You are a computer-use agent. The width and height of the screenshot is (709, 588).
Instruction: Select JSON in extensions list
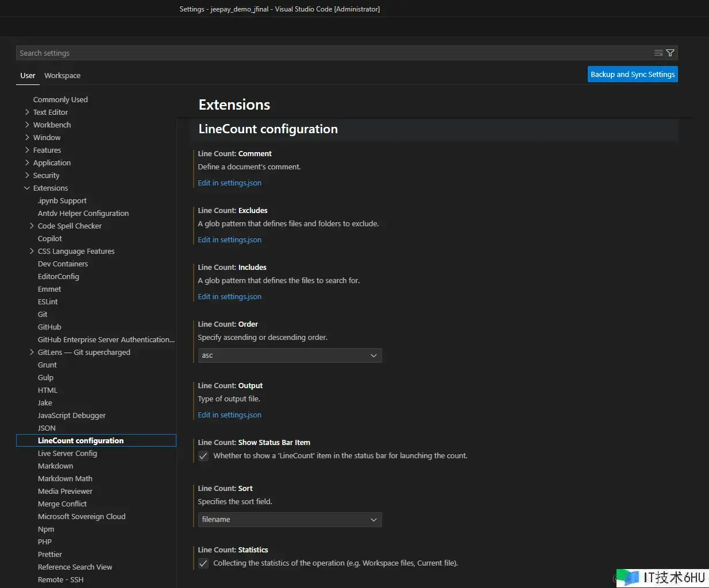[47, 428]
